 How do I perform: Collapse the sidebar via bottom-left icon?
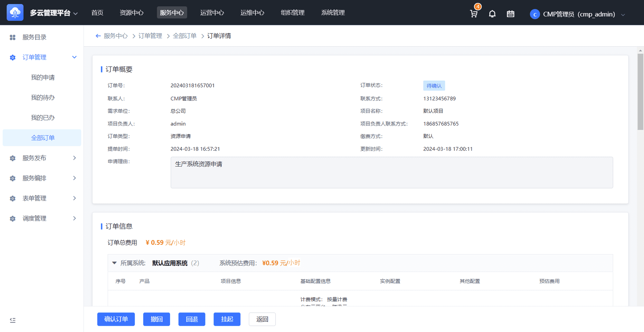13,320
